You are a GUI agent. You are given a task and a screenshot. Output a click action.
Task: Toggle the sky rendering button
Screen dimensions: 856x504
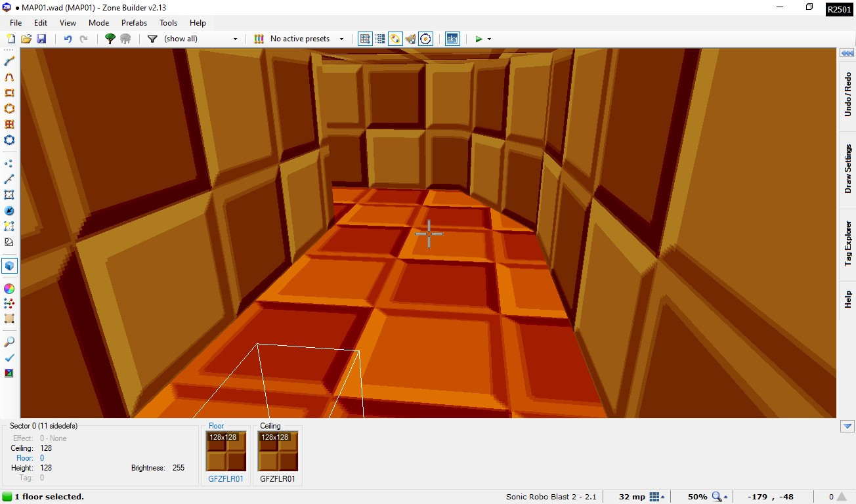point(452,39)
